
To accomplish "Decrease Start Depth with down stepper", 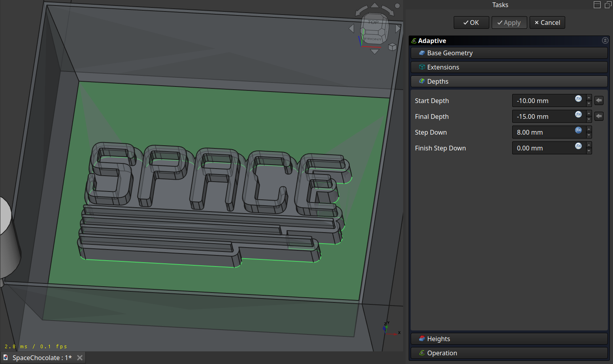I will point(589,104).
